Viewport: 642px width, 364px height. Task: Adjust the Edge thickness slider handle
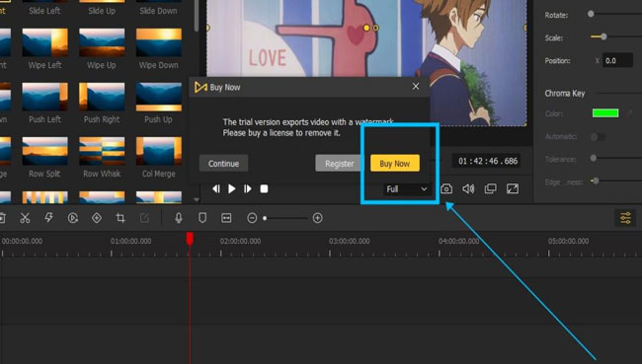click(596, 181)
